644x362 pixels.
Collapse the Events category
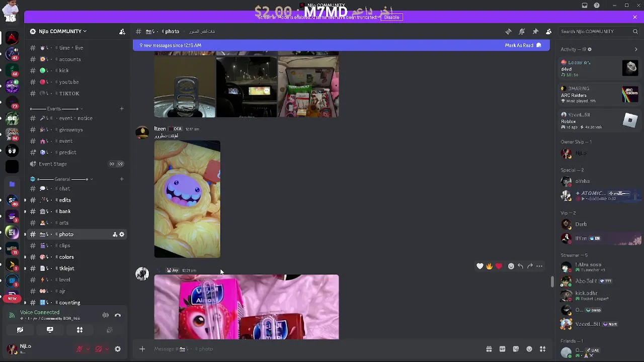56,109
